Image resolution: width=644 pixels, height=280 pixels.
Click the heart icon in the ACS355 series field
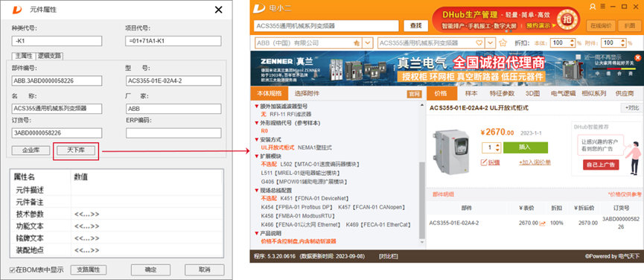click(479, 42)
